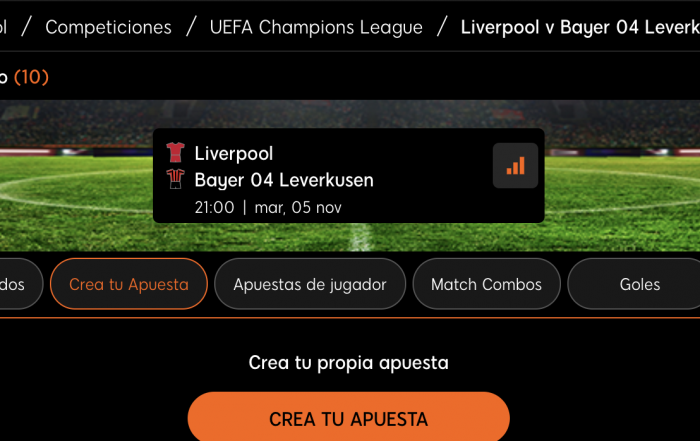Click the cut-off first breadcrumb at left edge
The image size is (700, 441).
click(4, 27)
